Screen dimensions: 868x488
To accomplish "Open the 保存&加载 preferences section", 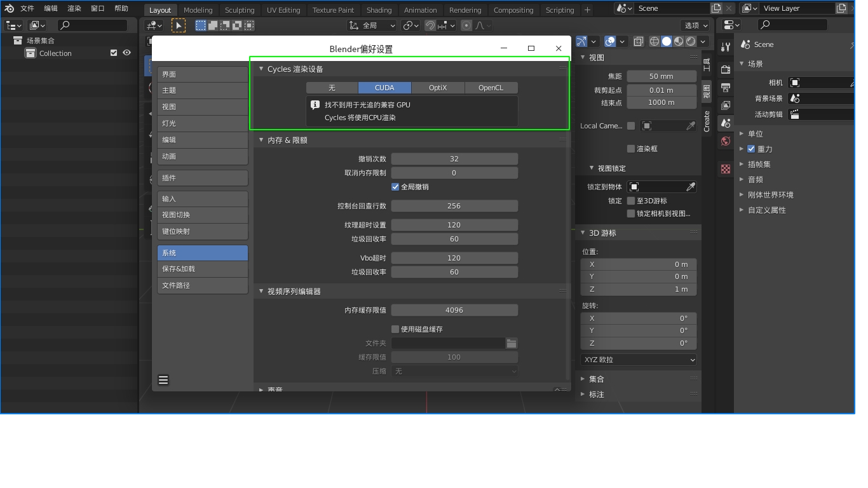I will (203, 269).
